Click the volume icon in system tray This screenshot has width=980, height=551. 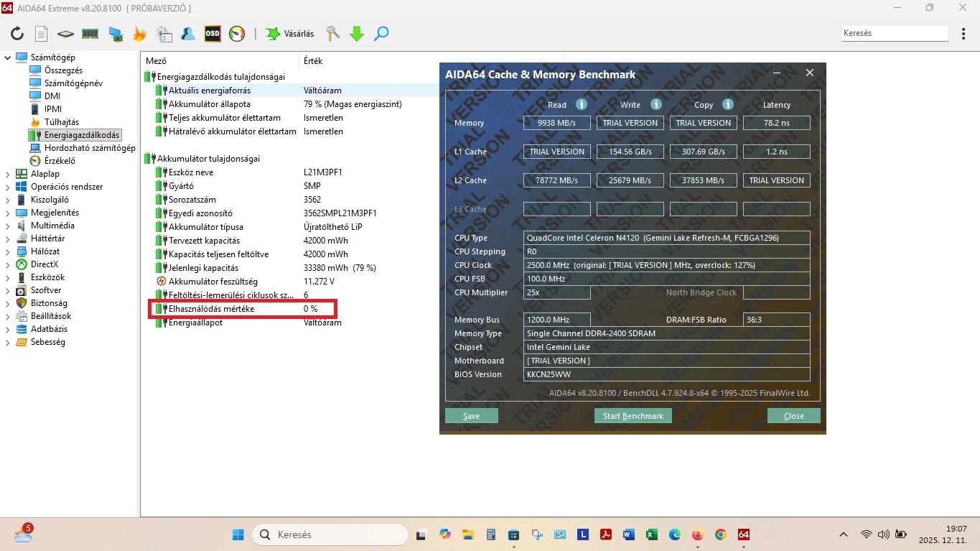tap(883, 534)
